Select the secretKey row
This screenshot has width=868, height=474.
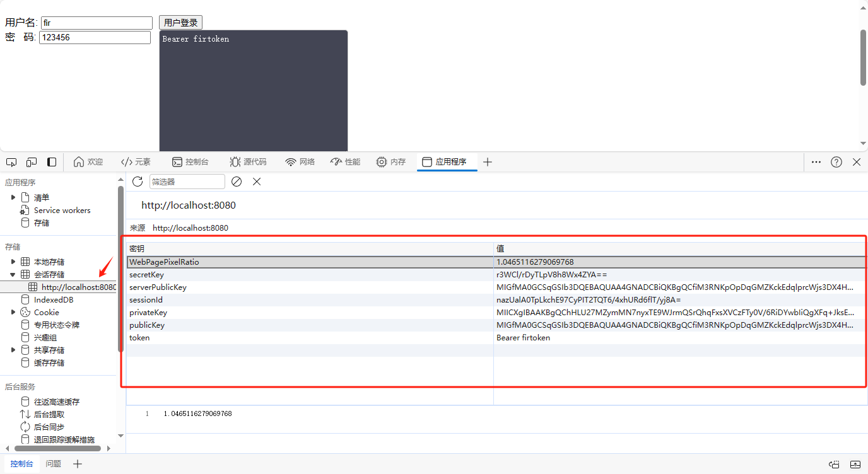496,274
